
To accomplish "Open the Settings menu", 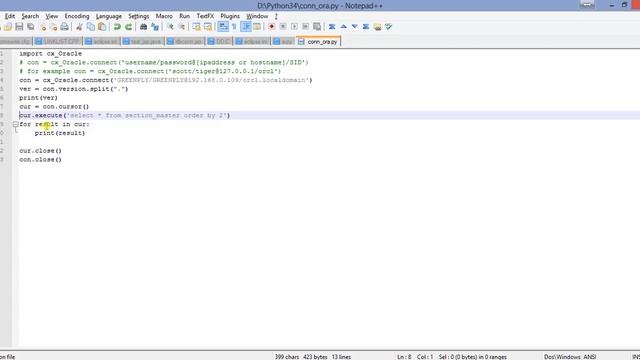I will point(138,16).
